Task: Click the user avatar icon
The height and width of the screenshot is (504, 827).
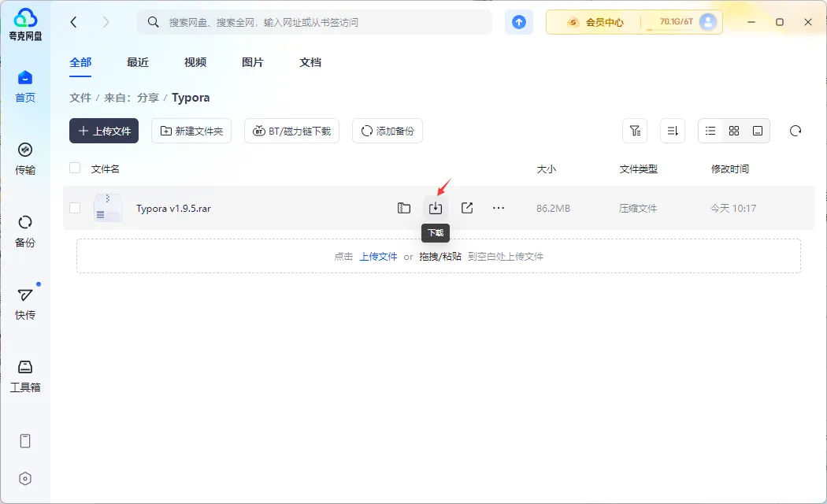Action: tap(708, 21)
